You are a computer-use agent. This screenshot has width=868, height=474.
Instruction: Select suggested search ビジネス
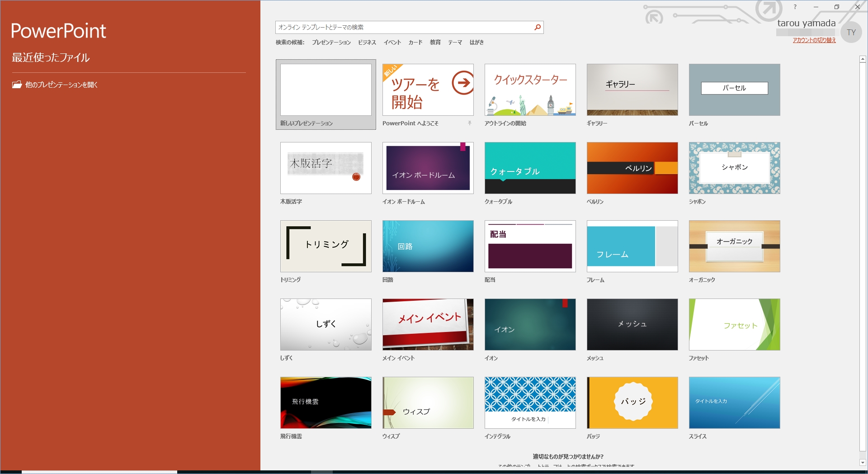[367, 43]
